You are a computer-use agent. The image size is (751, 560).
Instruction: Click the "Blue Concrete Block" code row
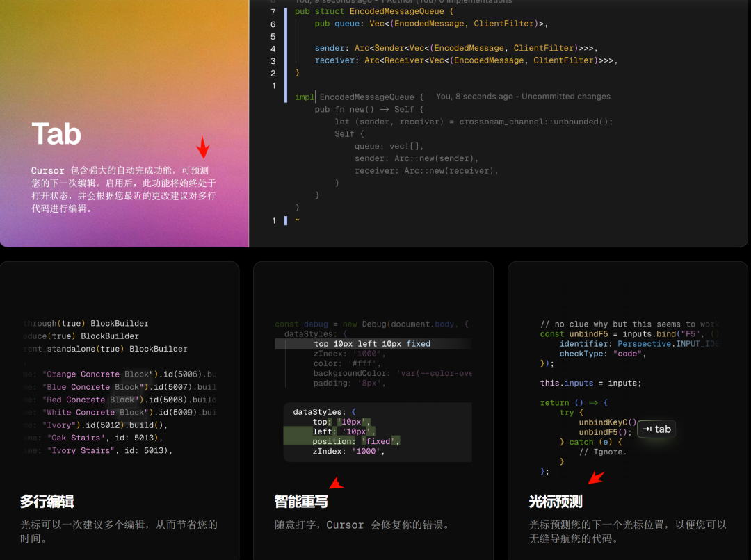click(120, 387)
